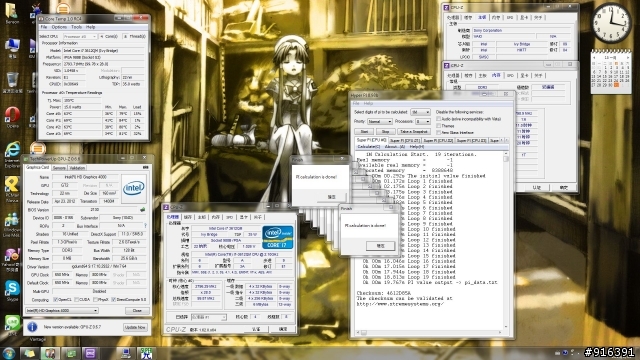Click the Super PI output vertical scrollbar
This screenshot has width=640, height=360.
coord(506,241)
